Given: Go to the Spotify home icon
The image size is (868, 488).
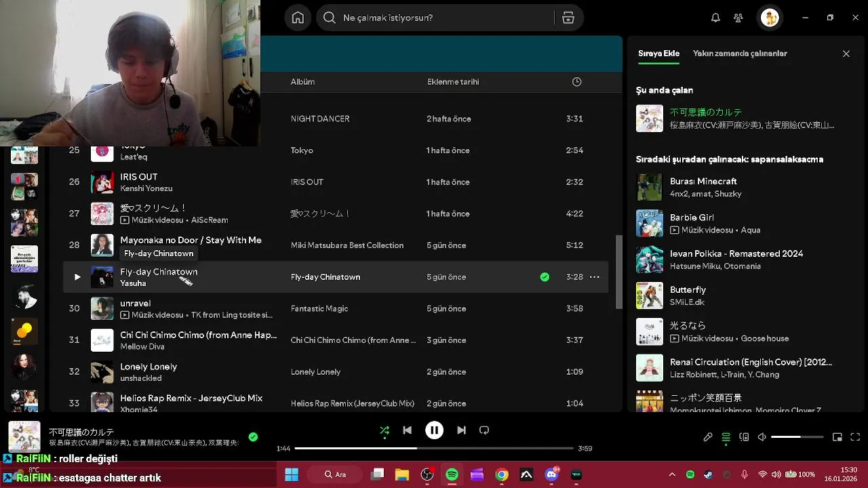Looking at the screenshot, I should point(298,18).
